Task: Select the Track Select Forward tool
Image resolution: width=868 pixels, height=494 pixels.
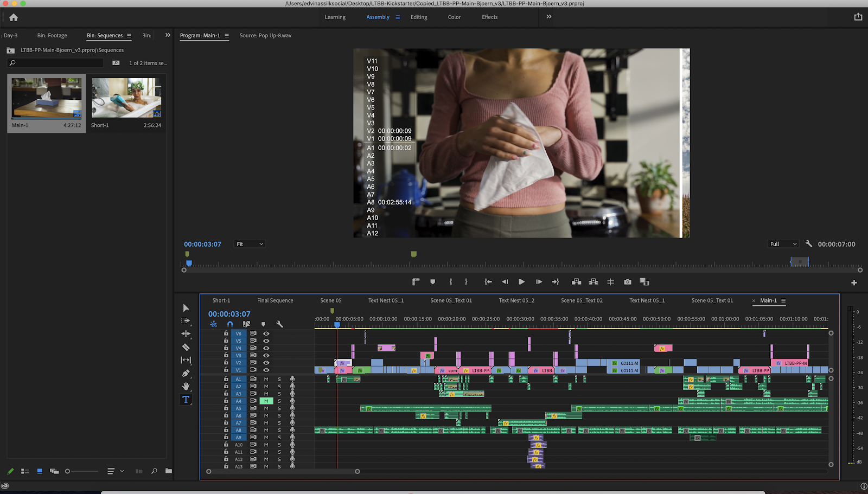Action: coord(186,321)
